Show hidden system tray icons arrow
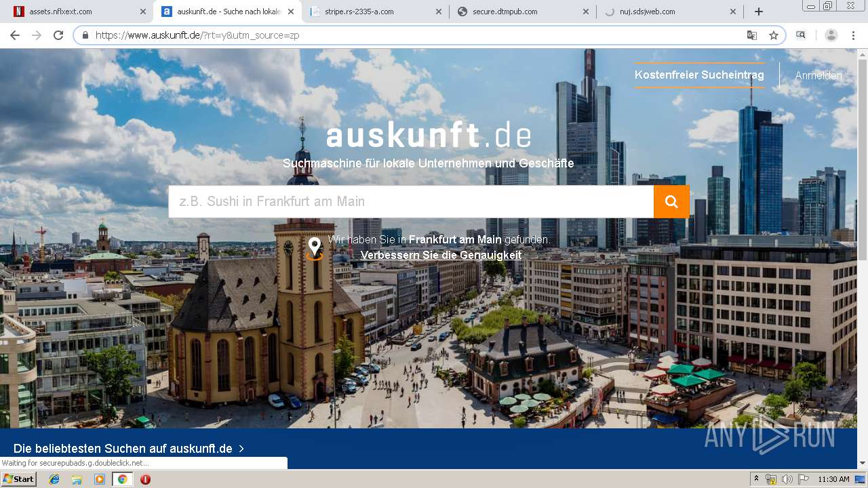868x488 pixels. pos(757,479)
